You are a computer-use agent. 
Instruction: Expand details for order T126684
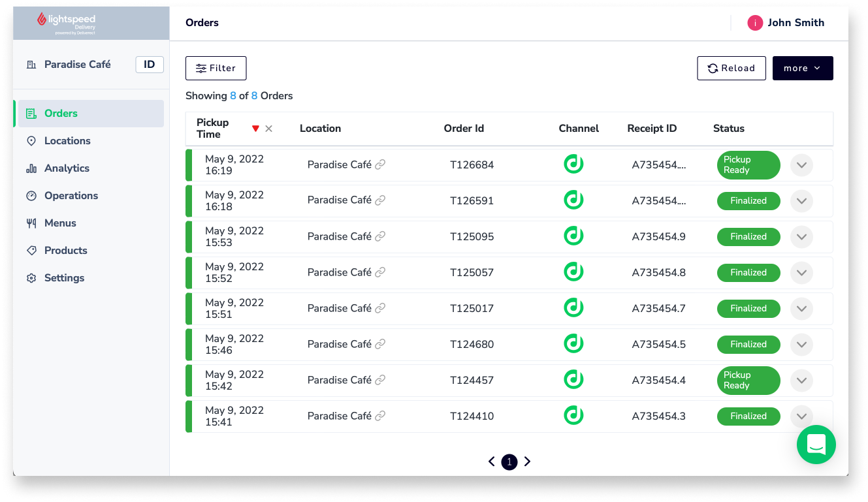click(801, 165)
